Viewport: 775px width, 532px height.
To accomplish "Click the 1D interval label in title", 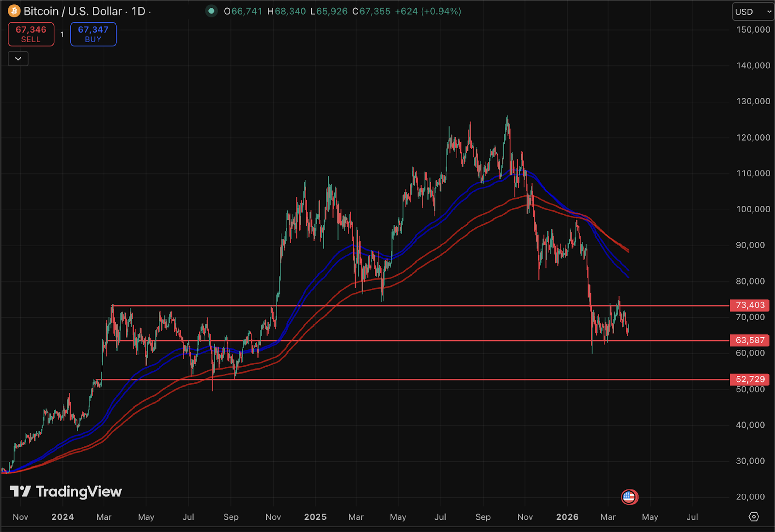I will coord(138,11).
